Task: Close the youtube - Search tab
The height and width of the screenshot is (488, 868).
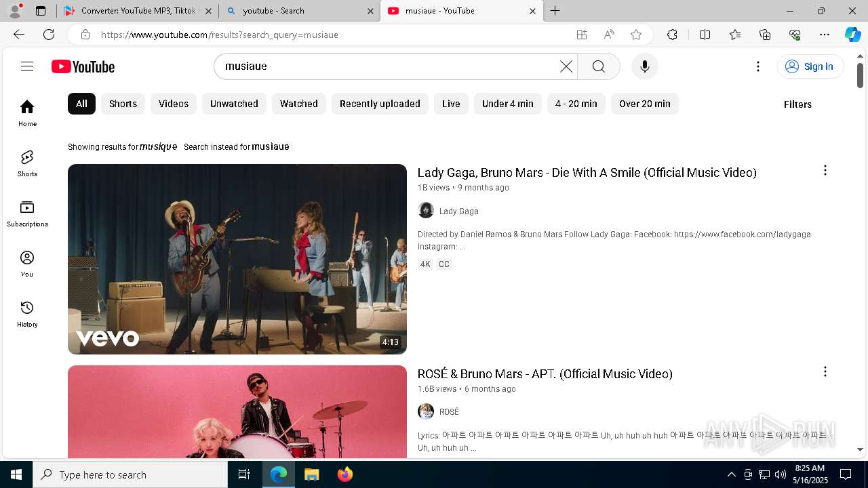Action: click(370, 11)
